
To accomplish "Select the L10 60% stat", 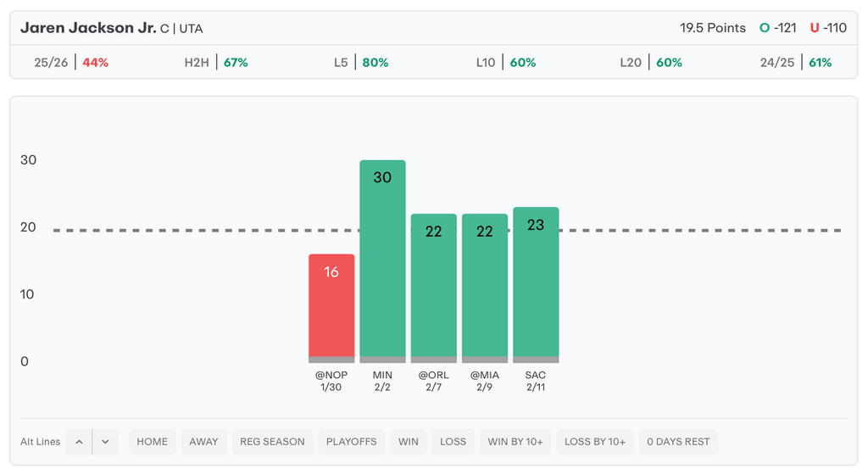I will coord(506,63).
